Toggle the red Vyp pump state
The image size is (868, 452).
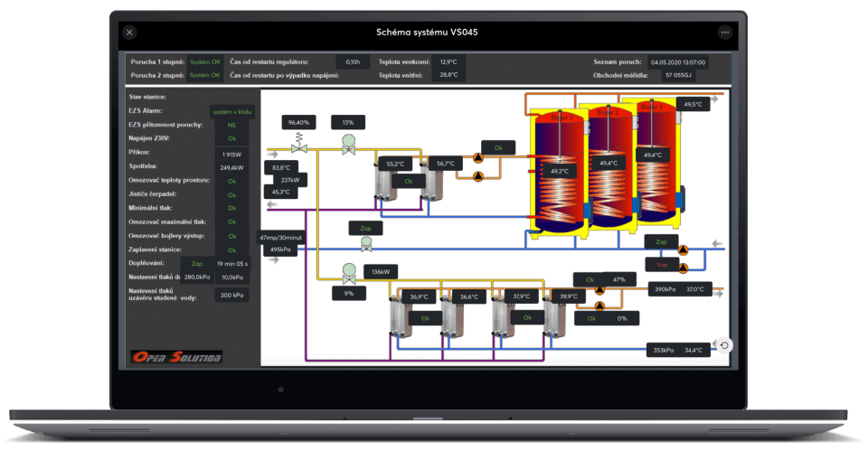[x=661, y=264]
